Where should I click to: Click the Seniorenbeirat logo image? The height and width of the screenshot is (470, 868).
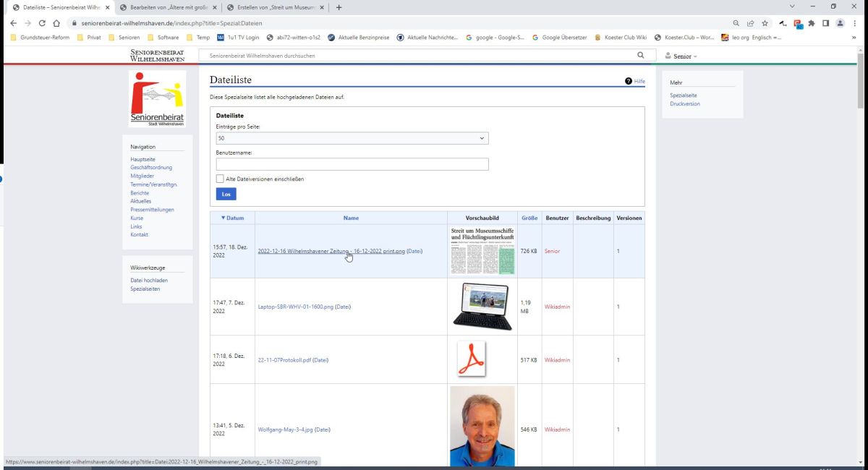[157, 99]
